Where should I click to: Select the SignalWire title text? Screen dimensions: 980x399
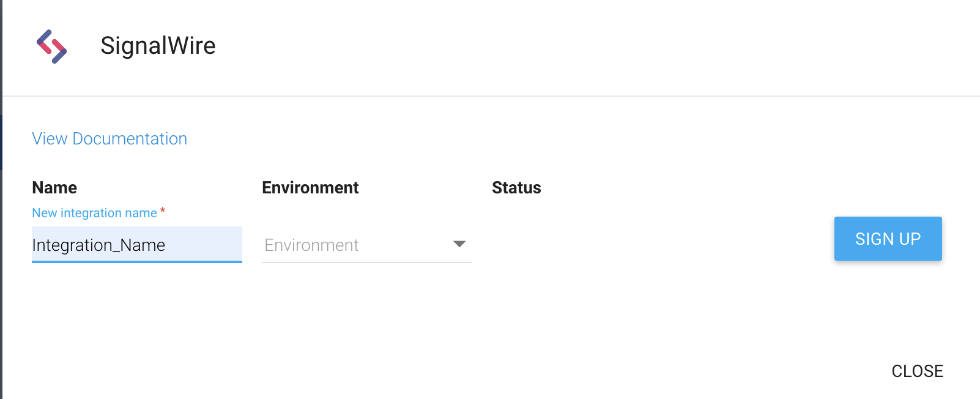tap(158, 45)
